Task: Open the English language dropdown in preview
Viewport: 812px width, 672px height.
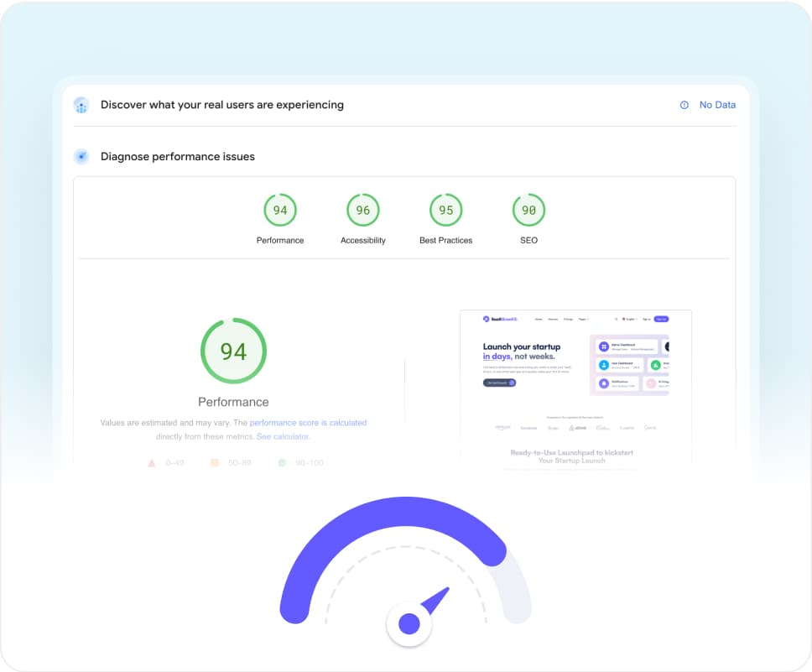Action: click(632, 319)
